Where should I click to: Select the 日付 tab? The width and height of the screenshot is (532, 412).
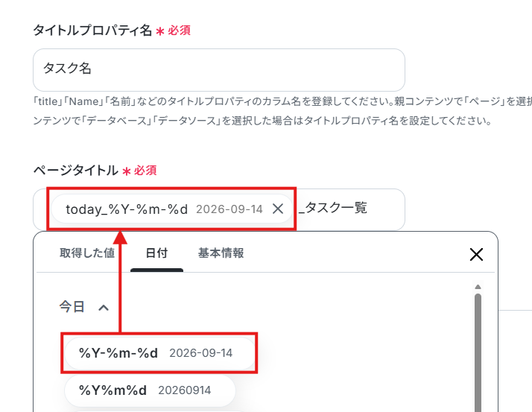tap(156, 253)
